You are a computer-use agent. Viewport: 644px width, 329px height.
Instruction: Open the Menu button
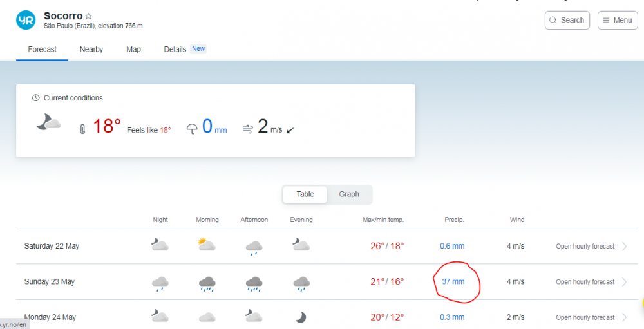[617, 20]
